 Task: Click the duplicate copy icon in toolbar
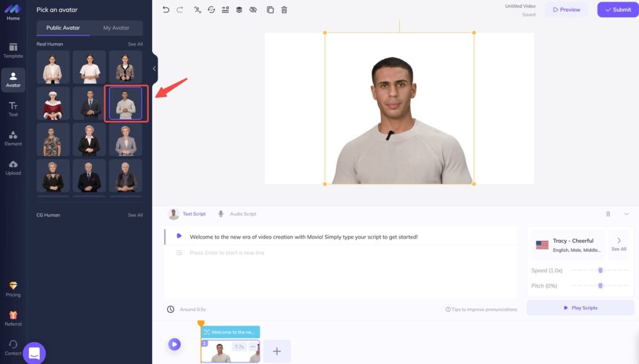click(x=270, y=10)
